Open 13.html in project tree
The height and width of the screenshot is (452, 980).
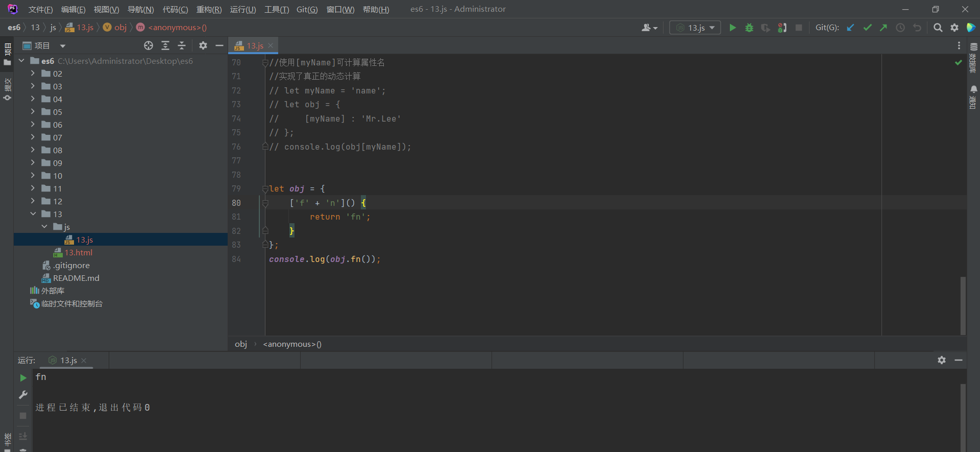point(78,252)
